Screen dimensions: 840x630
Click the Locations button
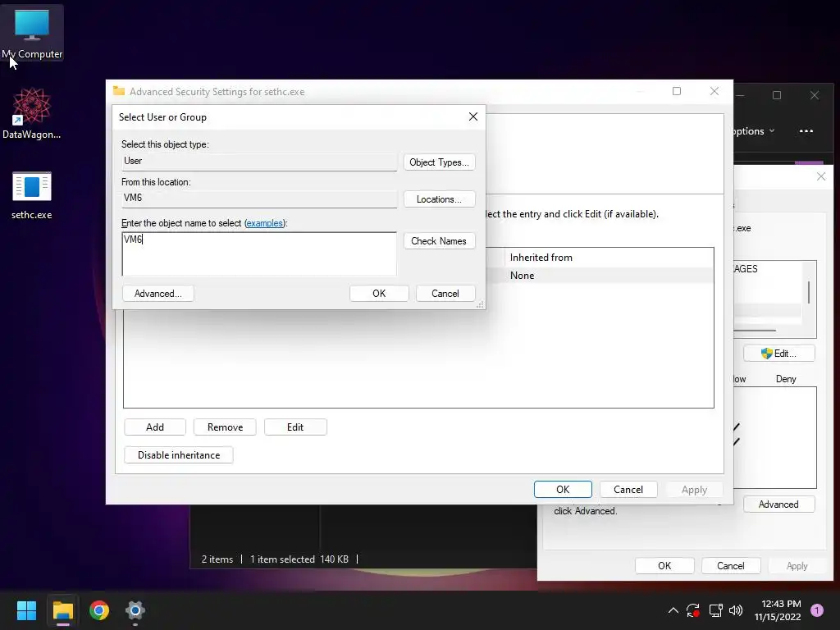pyautogui.click(x=440, y=199)
